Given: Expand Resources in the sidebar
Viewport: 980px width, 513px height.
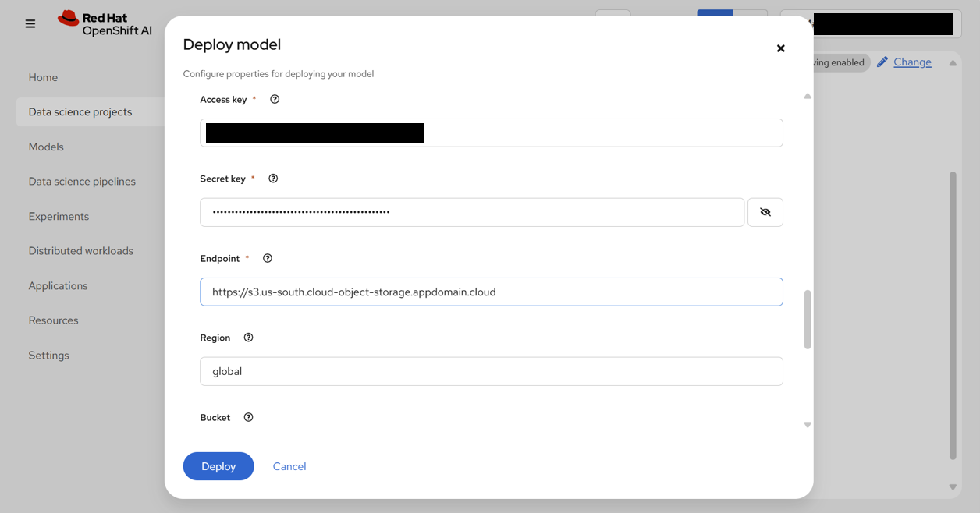Looking at the screenshot, I should pyautogui.click(x=53, y=320).
